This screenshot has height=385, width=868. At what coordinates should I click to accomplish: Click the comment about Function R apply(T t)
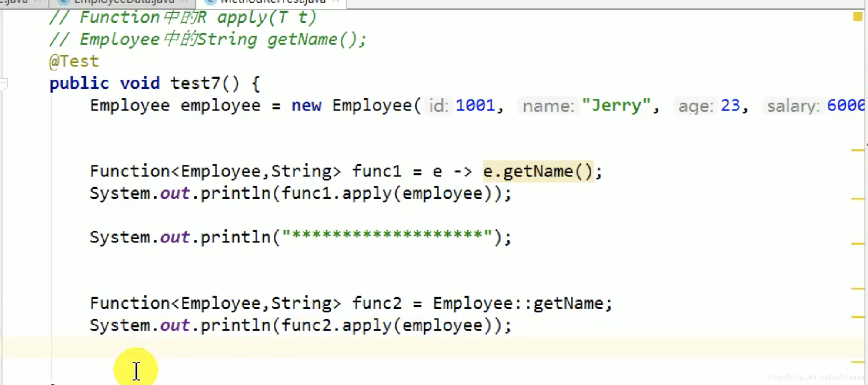(183, 17)
